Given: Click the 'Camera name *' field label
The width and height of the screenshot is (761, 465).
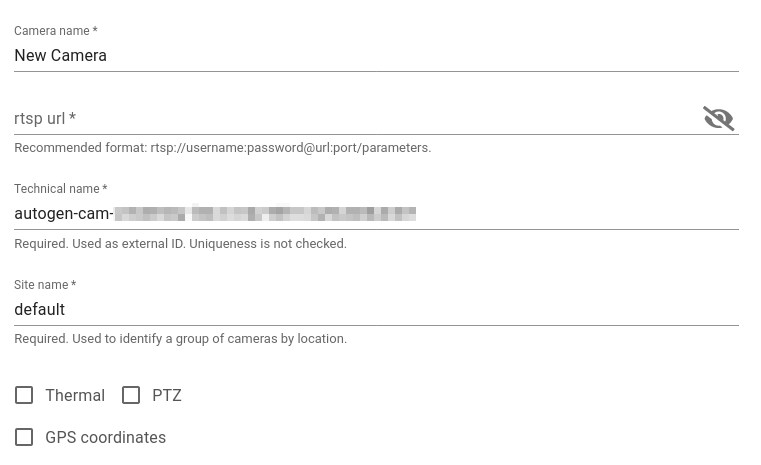Looking at the screenshot, I should point(55,31).
